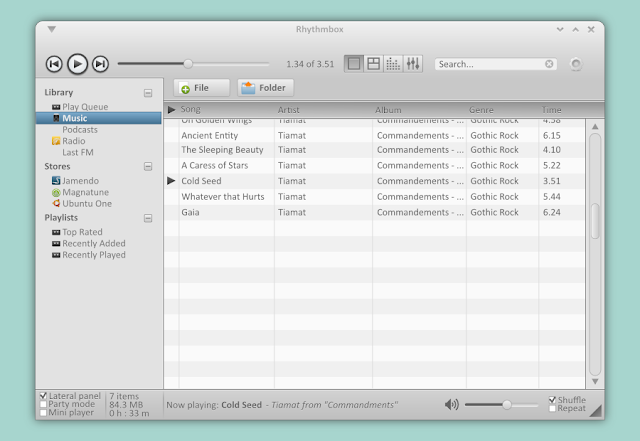Viewport: 640px width, 441px height.
Task: Open the equalizer sliders icon
Action: point(413,64)
